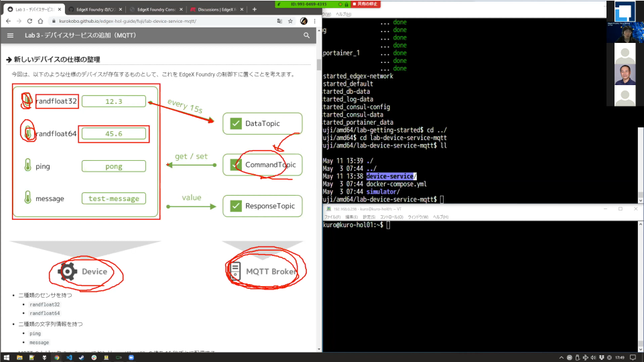Viewport: 644px width, 362px height.
Task: Go to the browser home page icon
Action: 40,21
